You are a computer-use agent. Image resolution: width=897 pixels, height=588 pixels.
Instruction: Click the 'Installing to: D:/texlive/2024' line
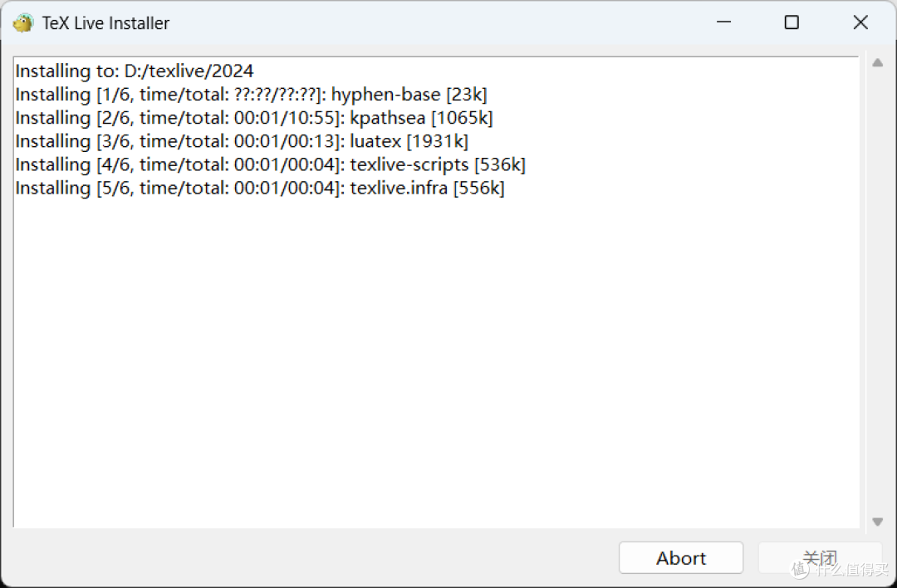click(x=135, y=71)
